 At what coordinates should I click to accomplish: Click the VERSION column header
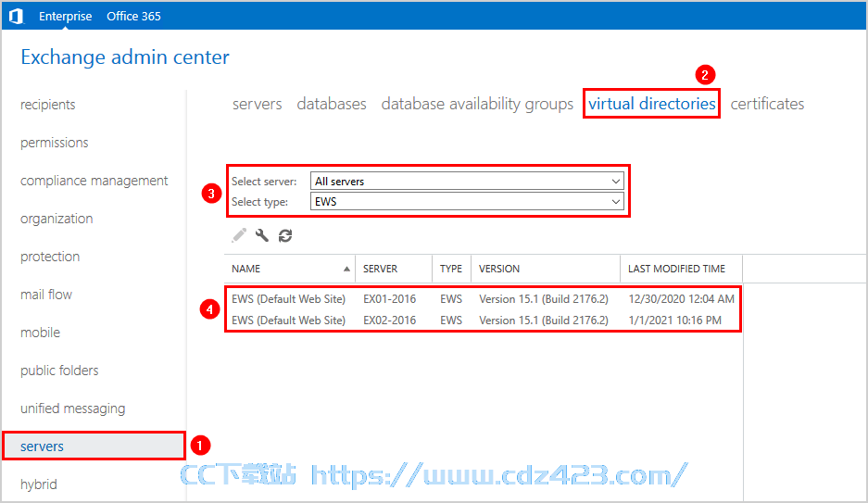click(x=546, y=269)
